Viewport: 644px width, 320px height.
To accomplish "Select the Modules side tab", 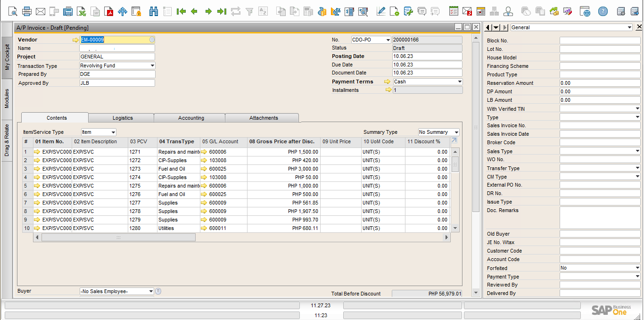I will (x=7, y=98).
